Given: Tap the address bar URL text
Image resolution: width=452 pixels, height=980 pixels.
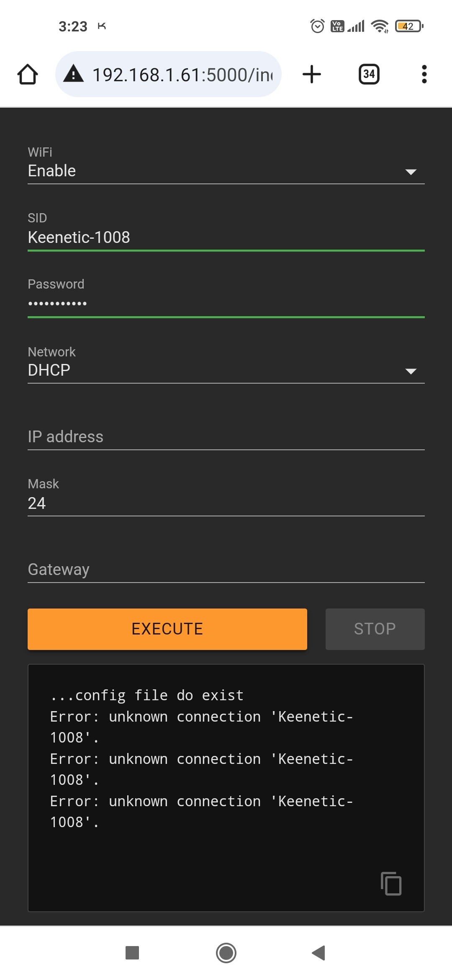Looking at the screenshot, I should pos(182,75).
